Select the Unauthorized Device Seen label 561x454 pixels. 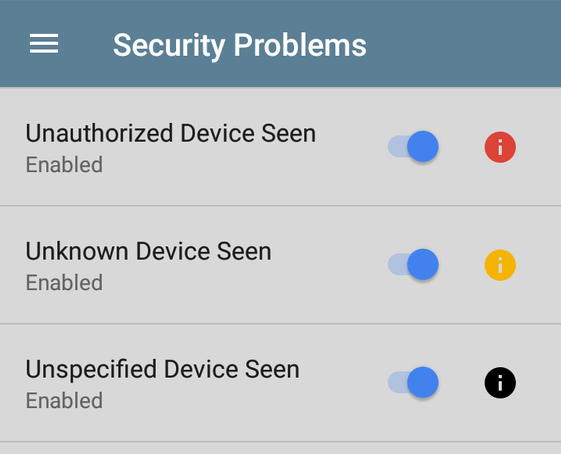click(x=171, y=133)
